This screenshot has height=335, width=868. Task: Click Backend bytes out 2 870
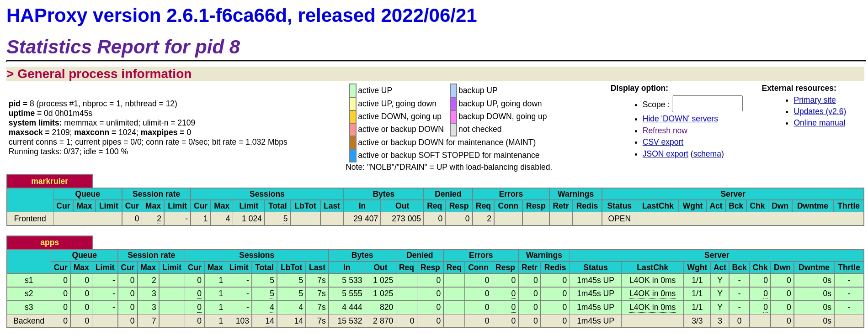tap(383, 321)
